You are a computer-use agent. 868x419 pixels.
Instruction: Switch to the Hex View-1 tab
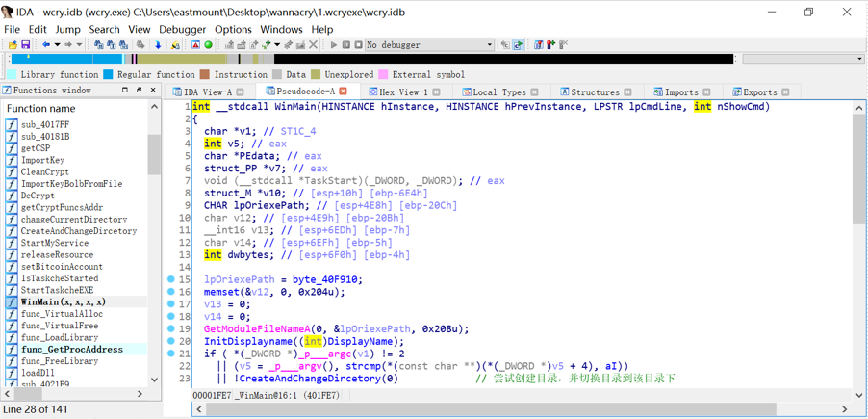(x=403, y=92)
